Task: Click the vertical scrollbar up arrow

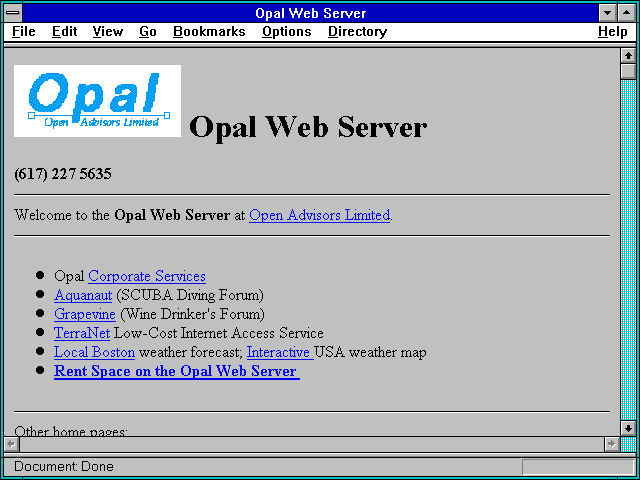Action: 628,56
